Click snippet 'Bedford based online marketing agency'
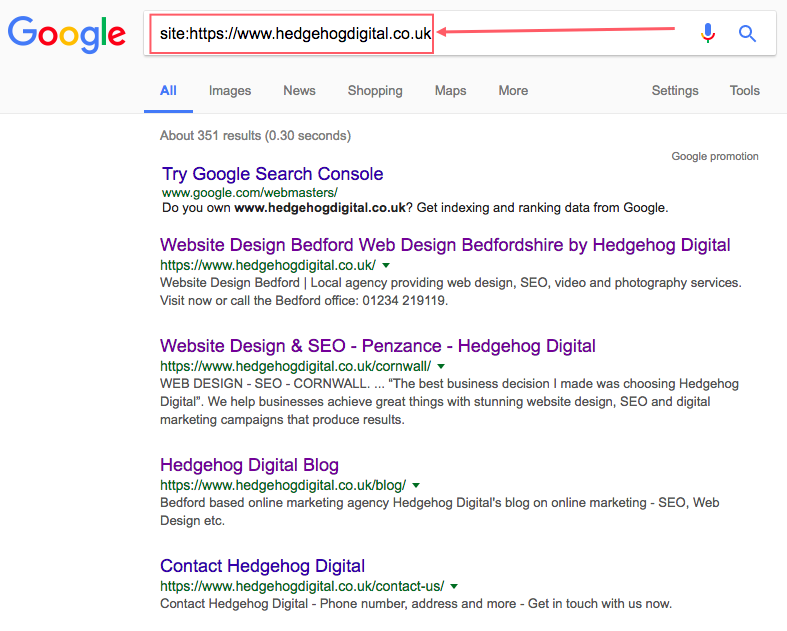 tap(440, 512)
